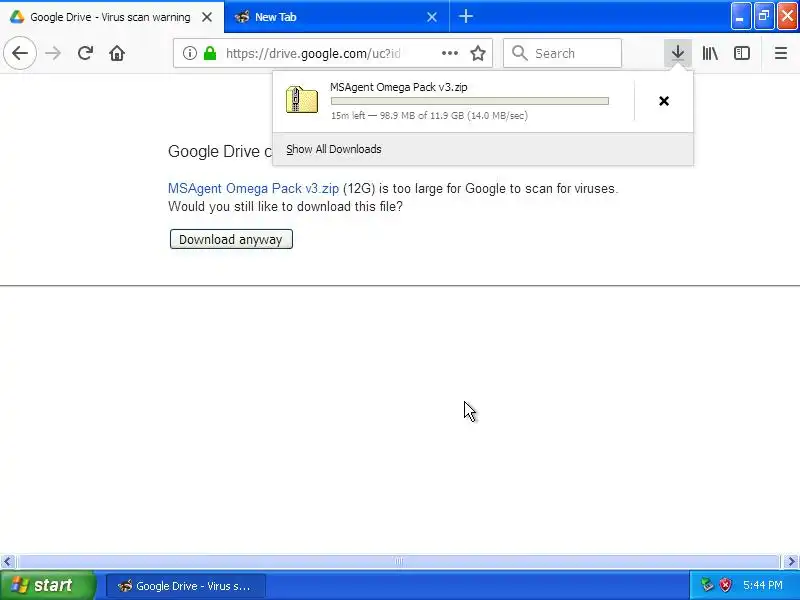Minimize the browser window

tap(740, 16)
